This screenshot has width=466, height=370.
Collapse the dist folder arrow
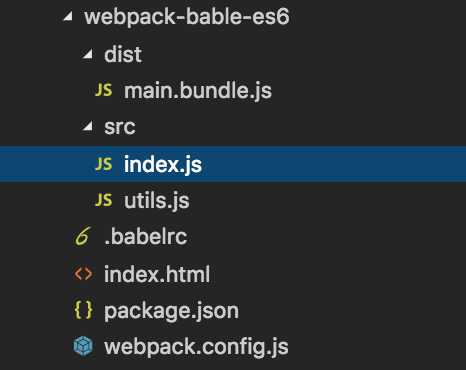click(x=88, y=53)
